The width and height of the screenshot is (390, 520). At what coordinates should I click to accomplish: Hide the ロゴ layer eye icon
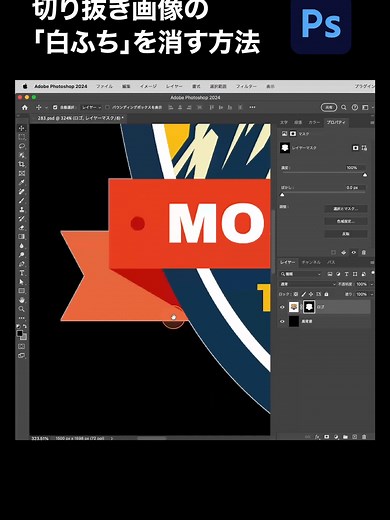coord(282,307)
